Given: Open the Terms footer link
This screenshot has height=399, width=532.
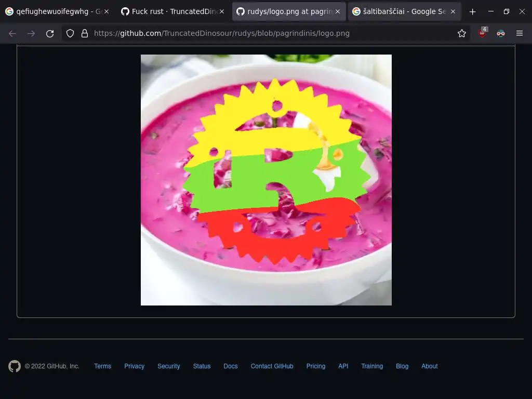Looking at the screenshot, I should [x=102, y=366].
